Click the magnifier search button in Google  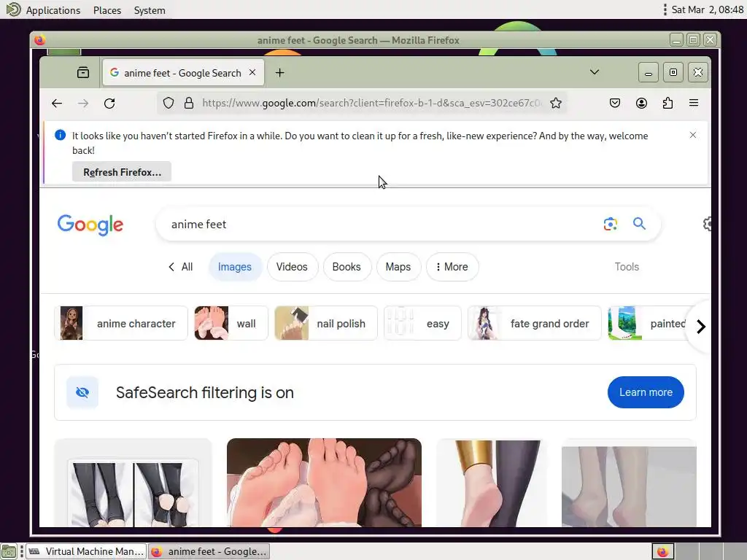639,223
